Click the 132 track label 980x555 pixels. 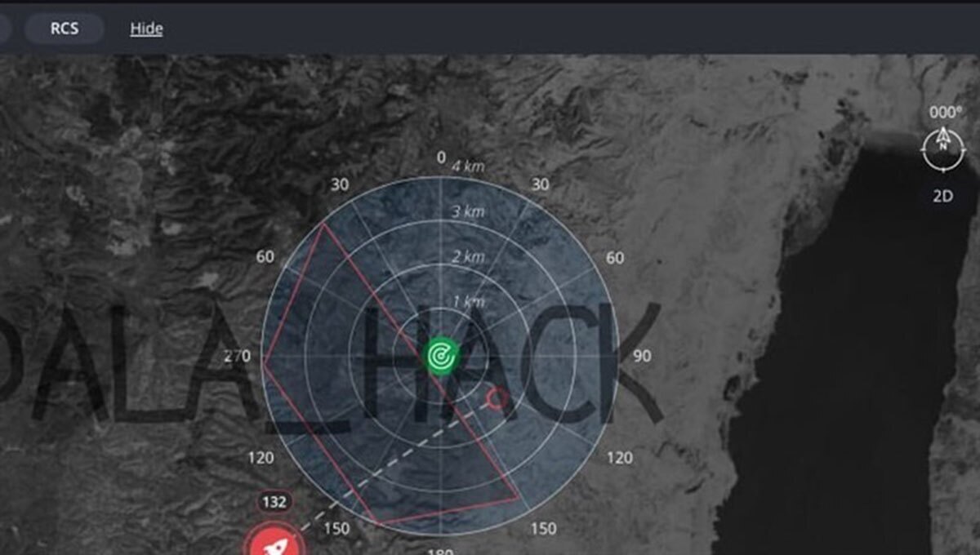274,502
